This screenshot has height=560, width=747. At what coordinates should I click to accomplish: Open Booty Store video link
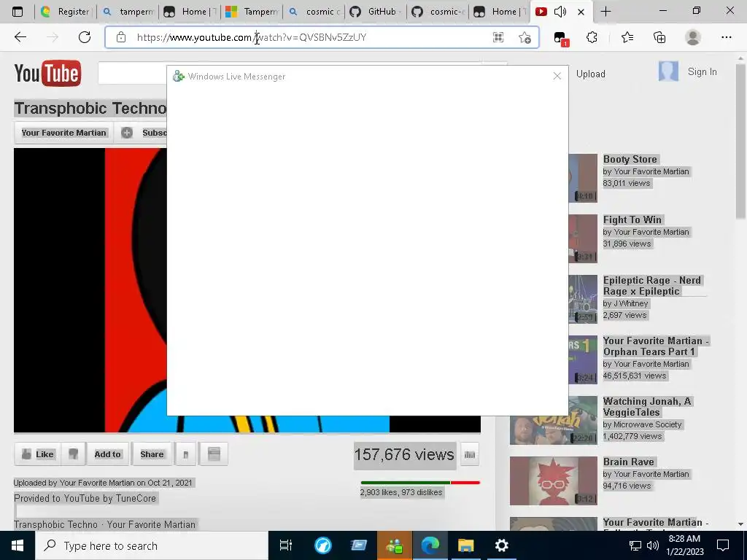coord(630,160)
